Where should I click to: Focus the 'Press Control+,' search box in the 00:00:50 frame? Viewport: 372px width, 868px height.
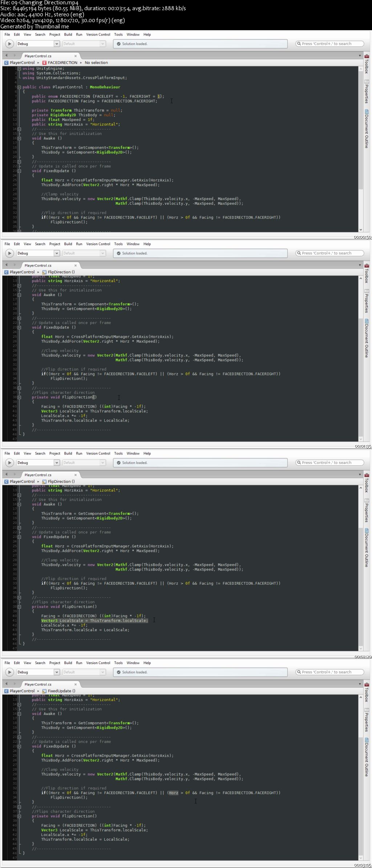click(x=329, y=44)
